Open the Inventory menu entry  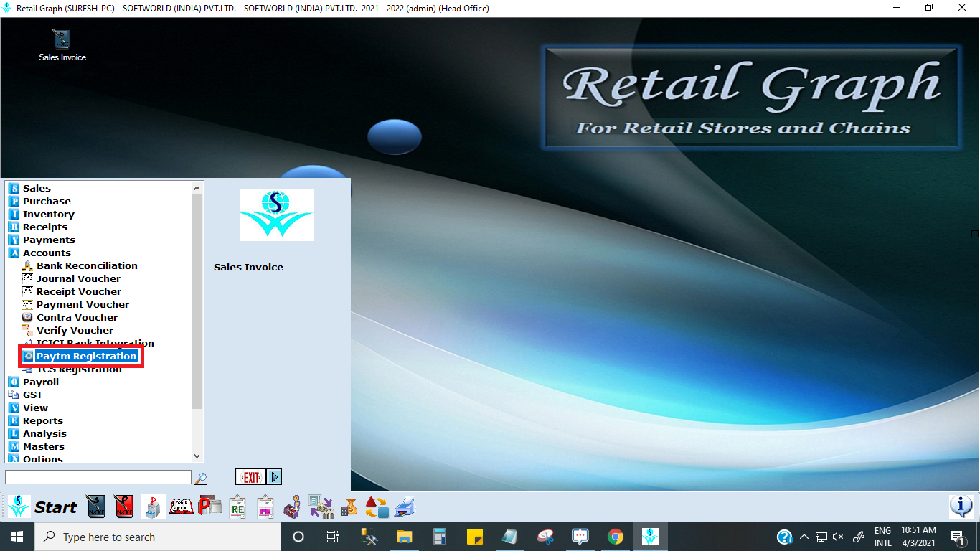pos(48,214)
